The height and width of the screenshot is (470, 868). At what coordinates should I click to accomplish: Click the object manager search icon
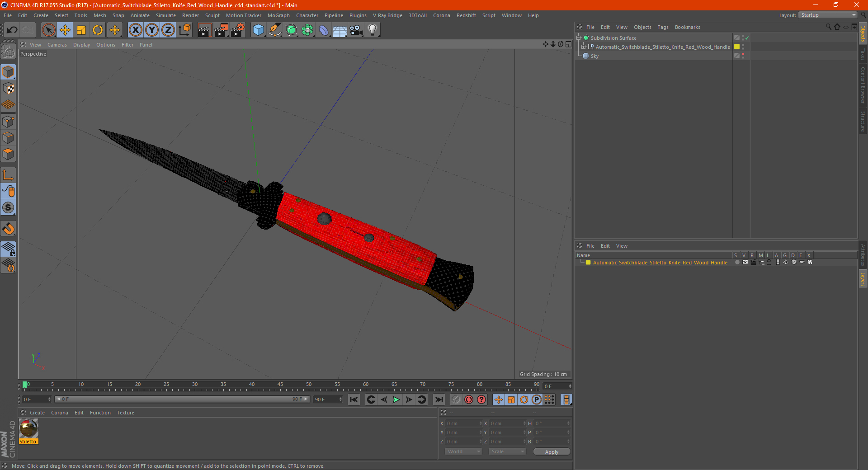coord(829,27)
